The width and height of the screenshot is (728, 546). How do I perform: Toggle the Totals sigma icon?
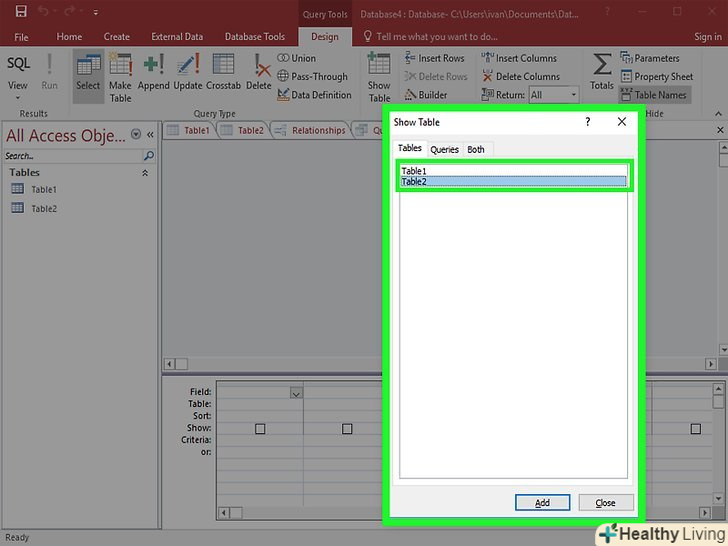pyautogui.click(x=602, y=65)
